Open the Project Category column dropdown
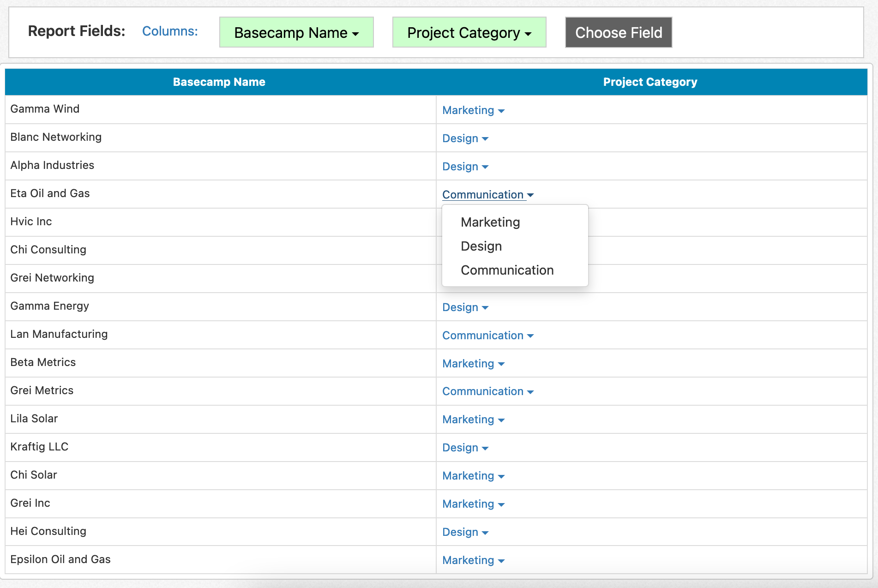The height and width of the screenshot is (588, 878). coord(469,33)
